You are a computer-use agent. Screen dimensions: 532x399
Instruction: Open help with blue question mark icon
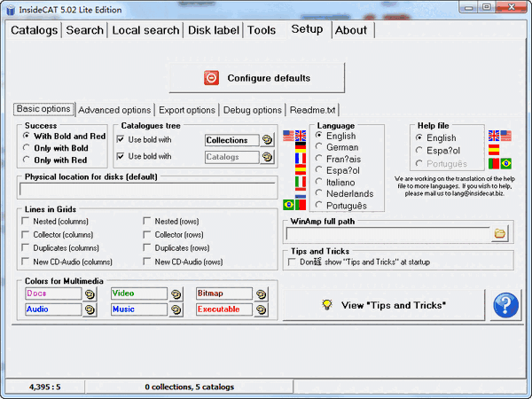click(505, 305)
